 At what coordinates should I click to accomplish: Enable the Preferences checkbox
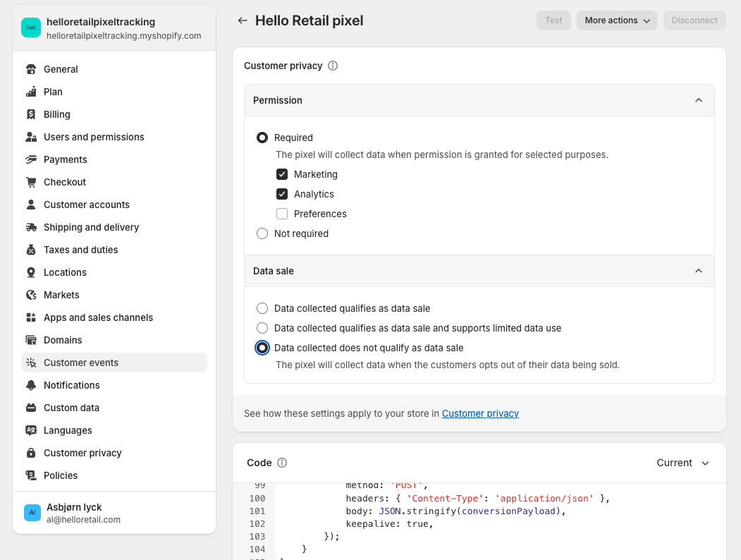click(282, 214)
